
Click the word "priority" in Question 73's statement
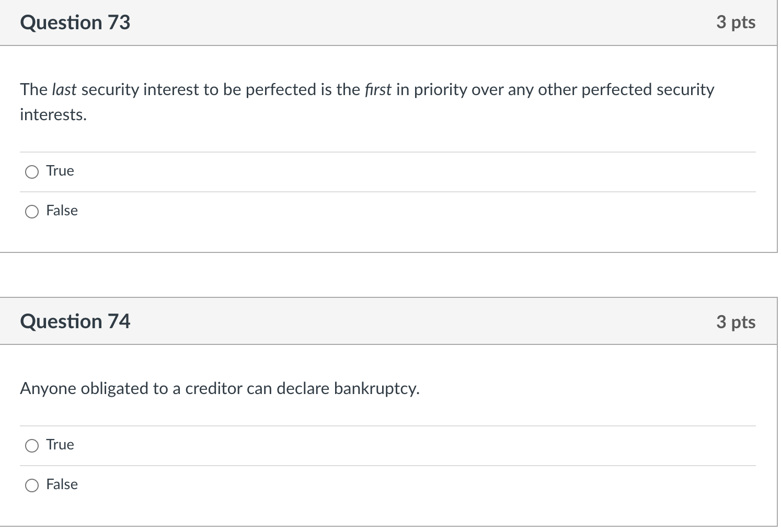click(440, 90)
